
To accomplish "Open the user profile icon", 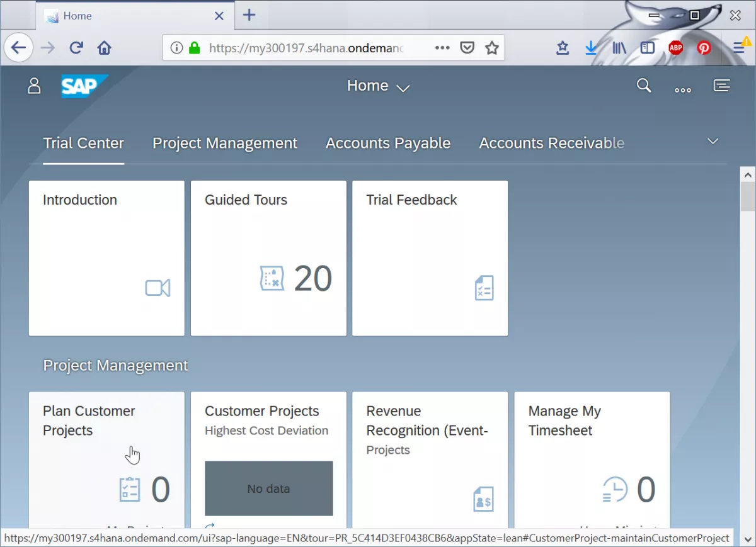I will 34,86.
